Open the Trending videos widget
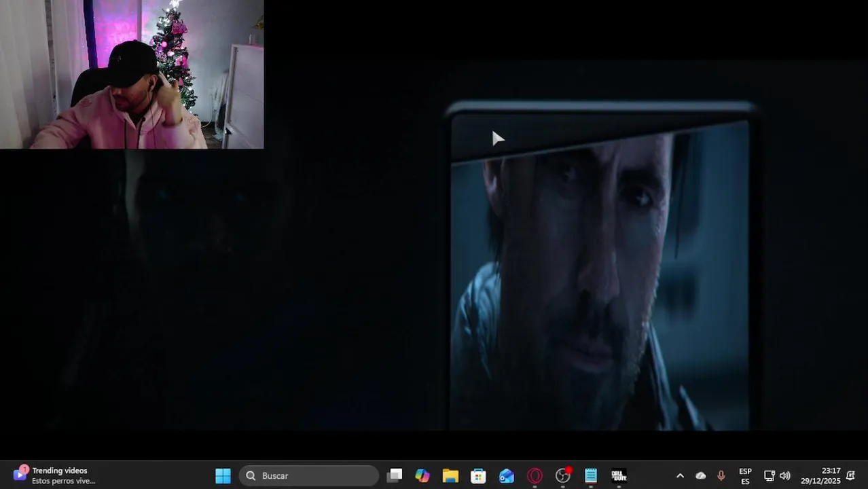 (x=54, y=475)
